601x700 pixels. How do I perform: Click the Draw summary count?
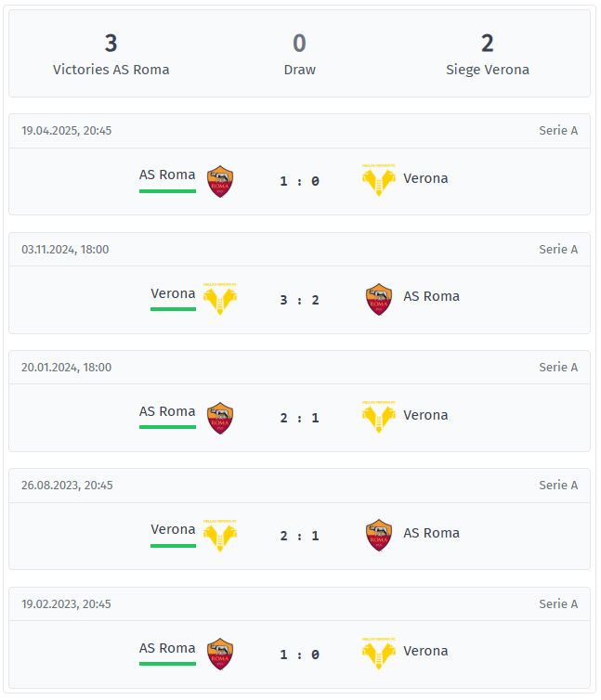[x=299, y=44]
